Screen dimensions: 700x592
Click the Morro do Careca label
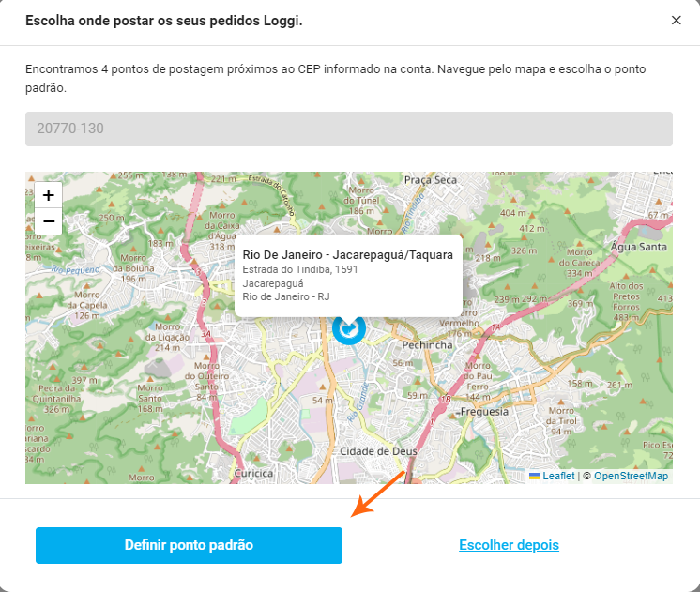pos(580,263)
